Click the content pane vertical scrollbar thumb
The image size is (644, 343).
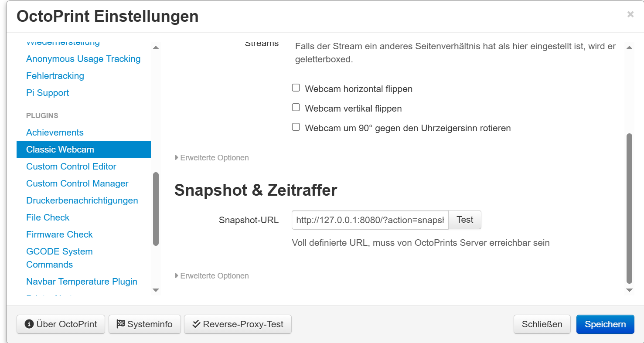pyautogui.click(x=629, y=208)
